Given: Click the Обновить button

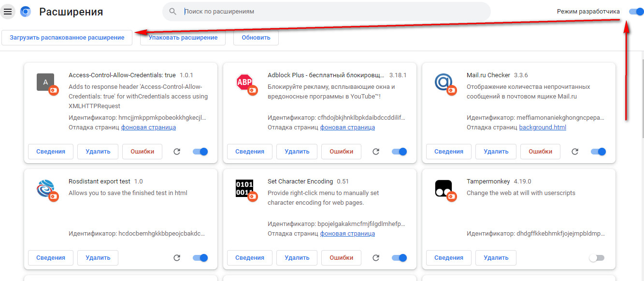Looking at the screenshot, I should 256,38.
